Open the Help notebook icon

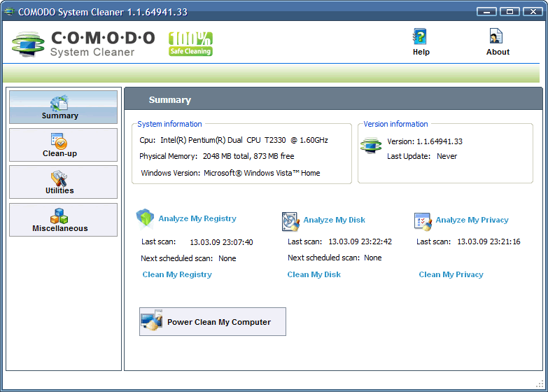point(420,36)
